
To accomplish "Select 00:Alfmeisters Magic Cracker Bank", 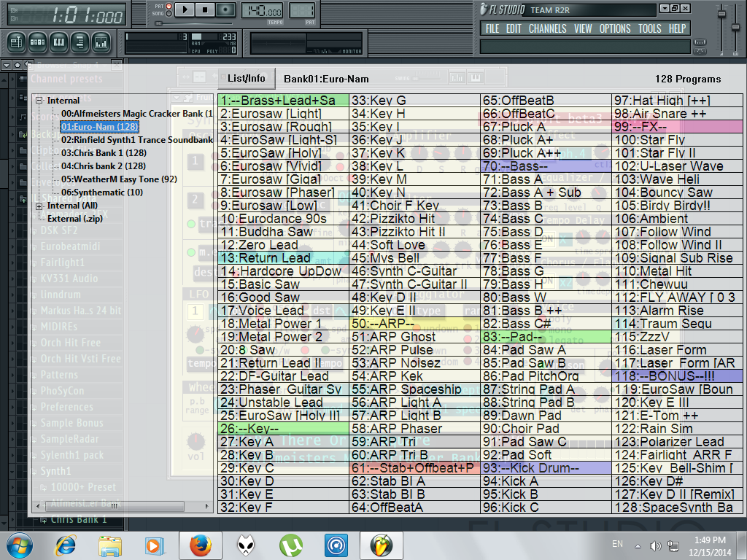I will tap(136, 113).
